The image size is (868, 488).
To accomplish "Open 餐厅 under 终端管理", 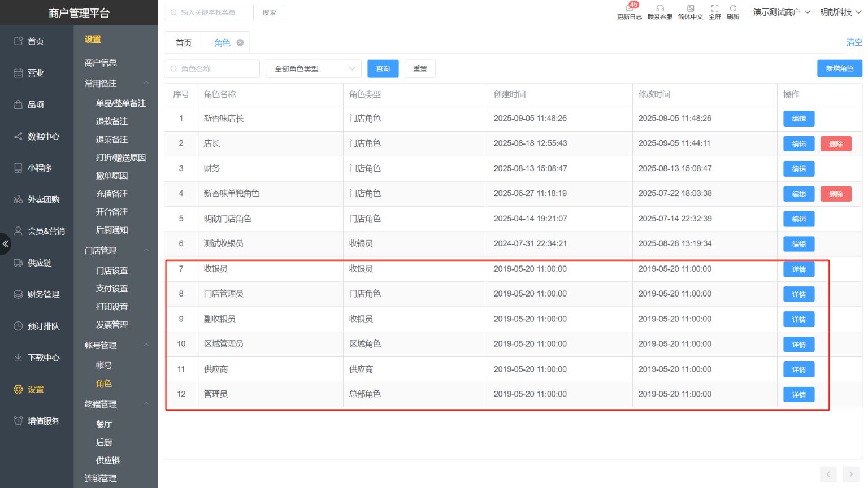I will 104,424.
